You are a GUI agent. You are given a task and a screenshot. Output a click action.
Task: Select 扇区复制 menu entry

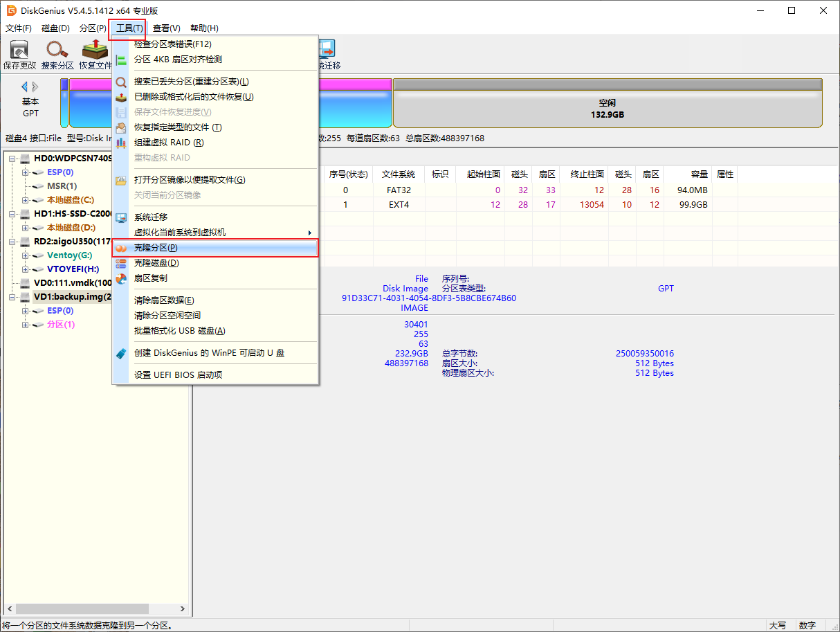(x=215, y=278)
